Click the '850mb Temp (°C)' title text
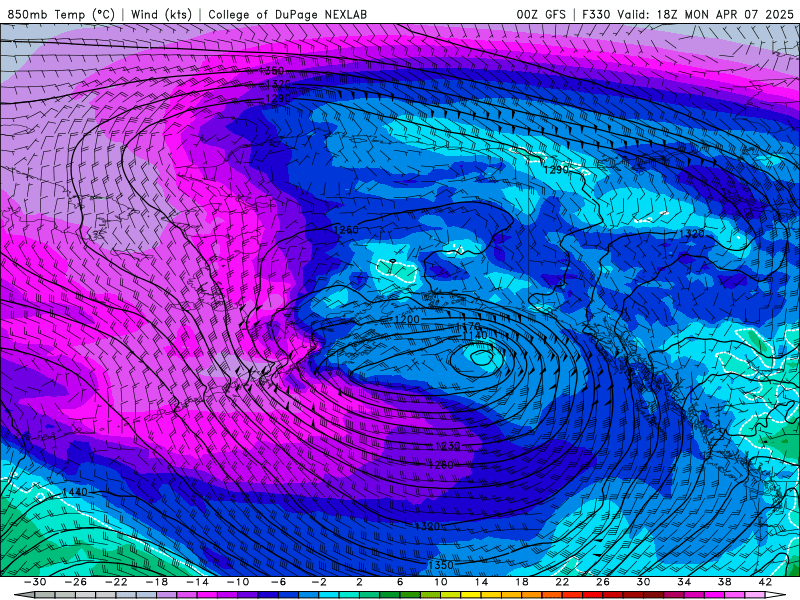800x600 pixels. [x=61, y=14]
